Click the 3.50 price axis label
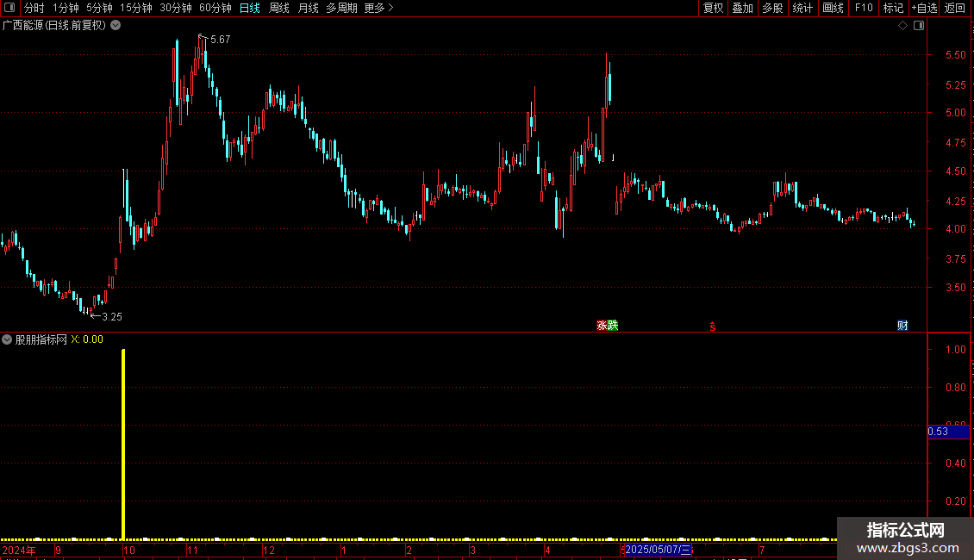The width and height of the screenshot is (974, 560). click(x=955, y=288)
